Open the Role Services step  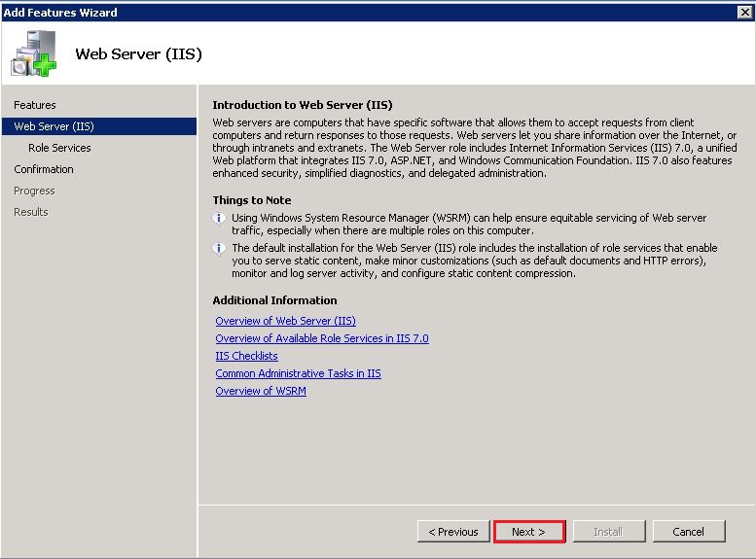(x=59, y=148)
